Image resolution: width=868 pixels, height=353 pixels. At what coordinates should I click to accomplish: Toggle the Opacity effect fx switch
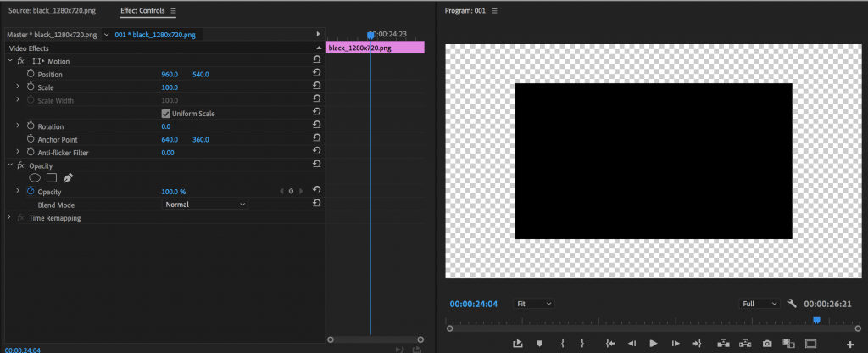tap(20, 165)
